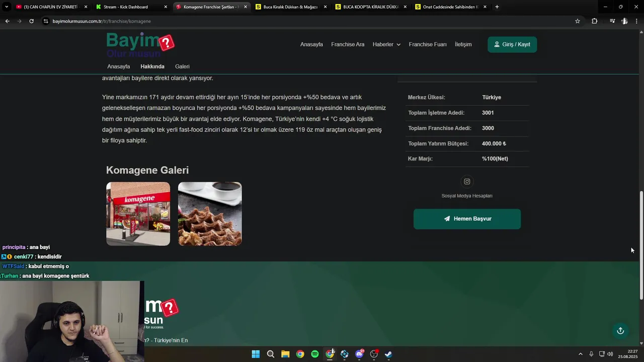Click the Kar Marjı value %100(Net)
The image size is (644, 362).
pyautogui.click(x=495, y=159)
